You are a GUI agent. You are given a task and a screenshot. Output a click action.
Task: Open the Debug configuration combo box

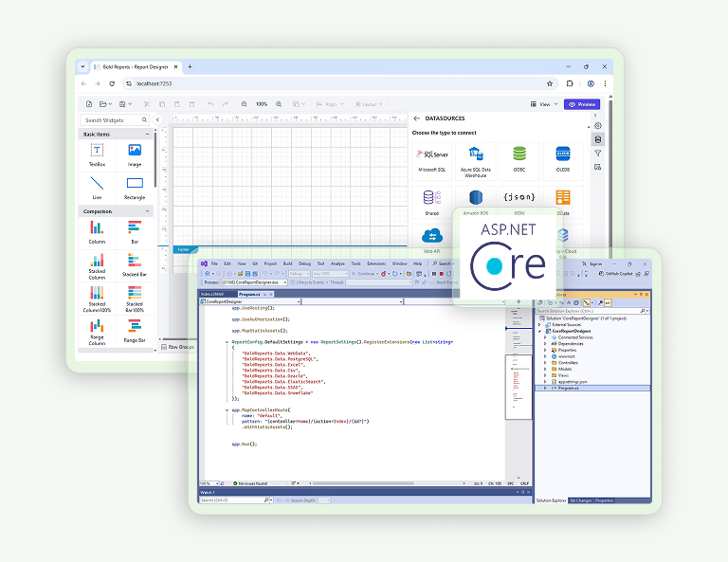tap(299, 274)
